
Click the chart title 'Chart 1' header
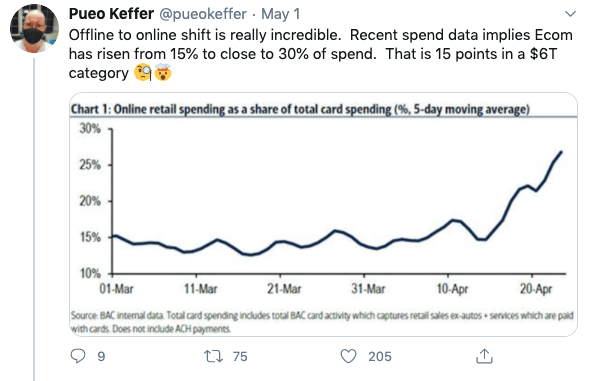tap(300, 109)
